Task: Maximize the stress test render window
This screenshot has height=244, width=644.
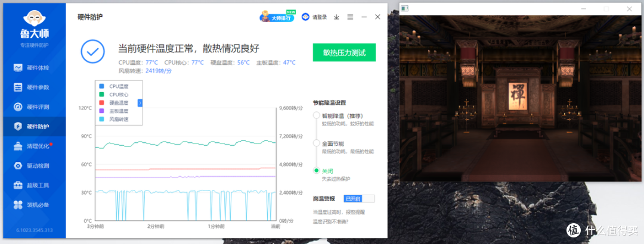Action: pos(606,8)
